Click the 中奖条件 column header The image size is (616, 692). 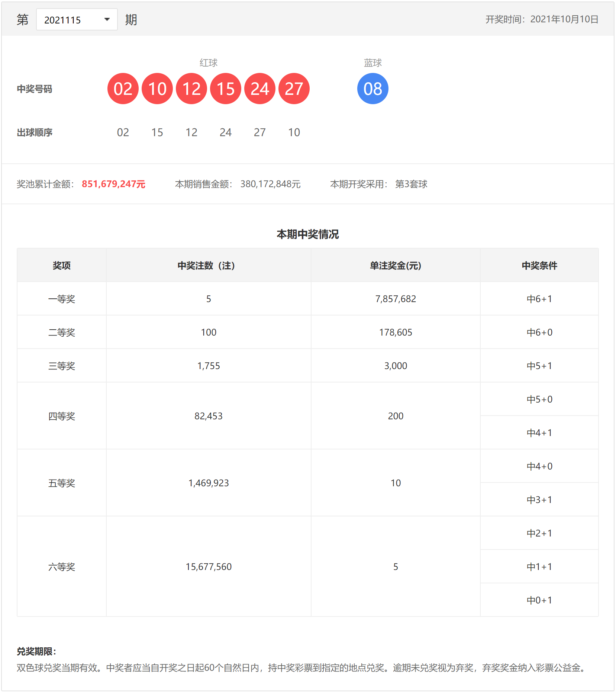point(539,266)
